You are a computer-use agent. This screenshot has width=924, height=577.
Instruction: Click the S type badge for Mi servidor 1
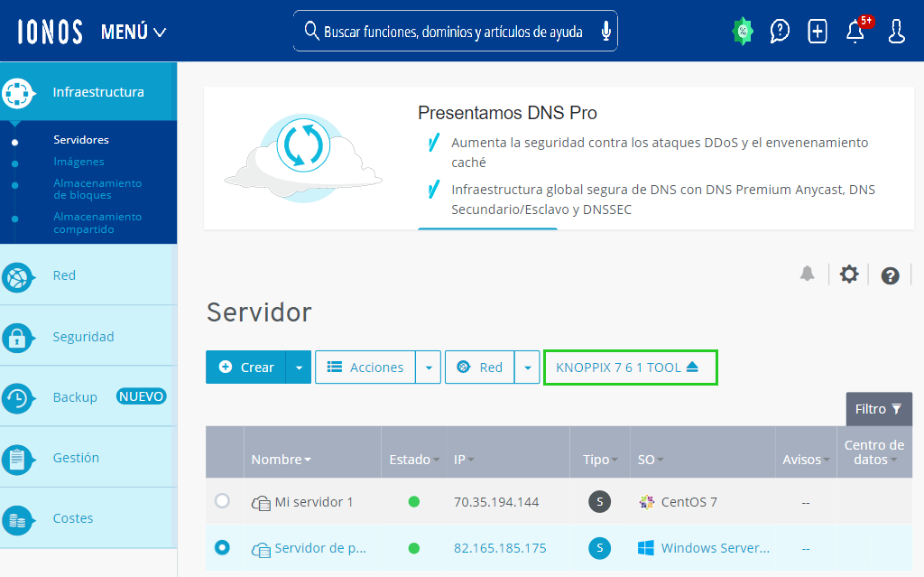(599, 501)
